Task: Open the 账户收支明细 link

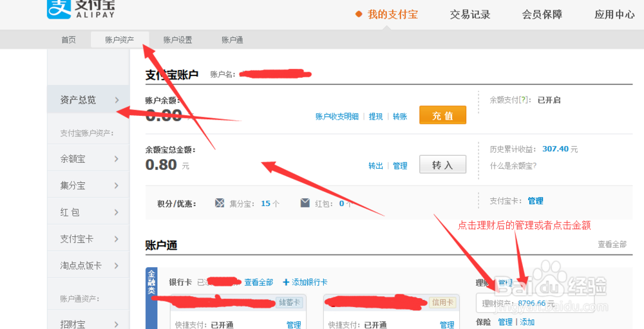Action: [x=337, y=117]
